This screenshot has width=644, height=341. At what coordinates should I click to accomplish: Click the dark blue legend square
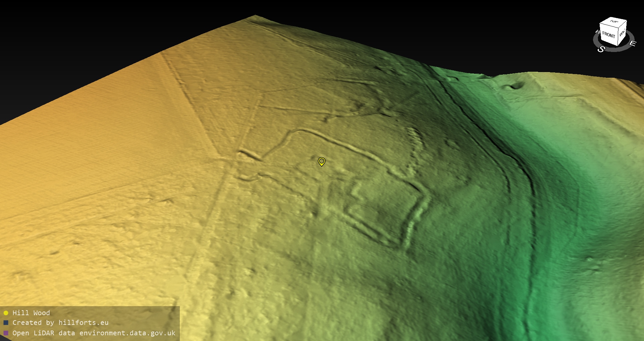[6, 323]
